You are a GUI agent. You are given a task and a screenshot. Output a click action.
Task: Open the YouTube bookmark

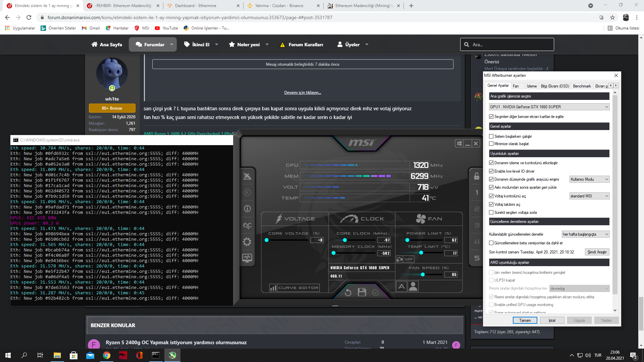(166, 28)
